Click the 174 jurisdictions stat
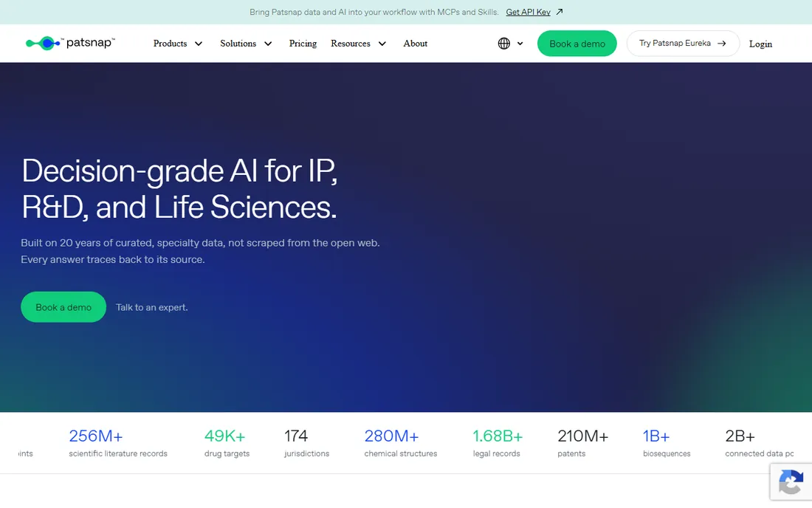 [x=306, y=443]
